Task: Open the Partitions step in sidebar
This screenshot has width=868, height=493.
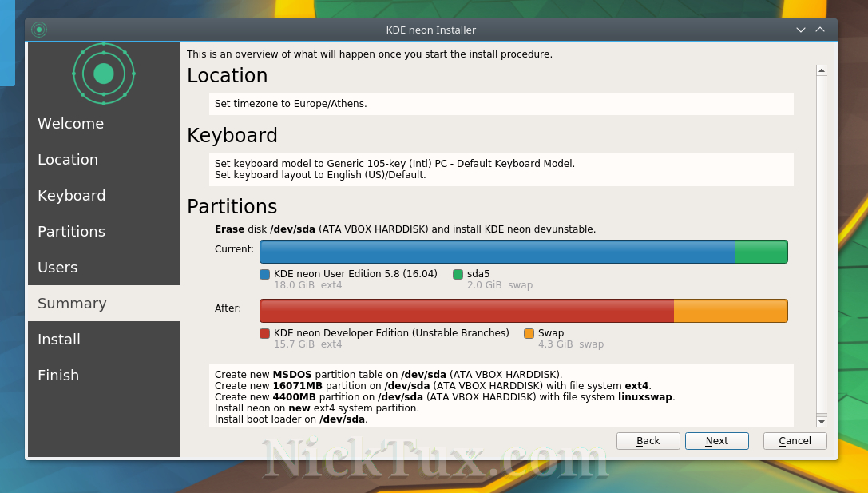Action: pos(71,232)
